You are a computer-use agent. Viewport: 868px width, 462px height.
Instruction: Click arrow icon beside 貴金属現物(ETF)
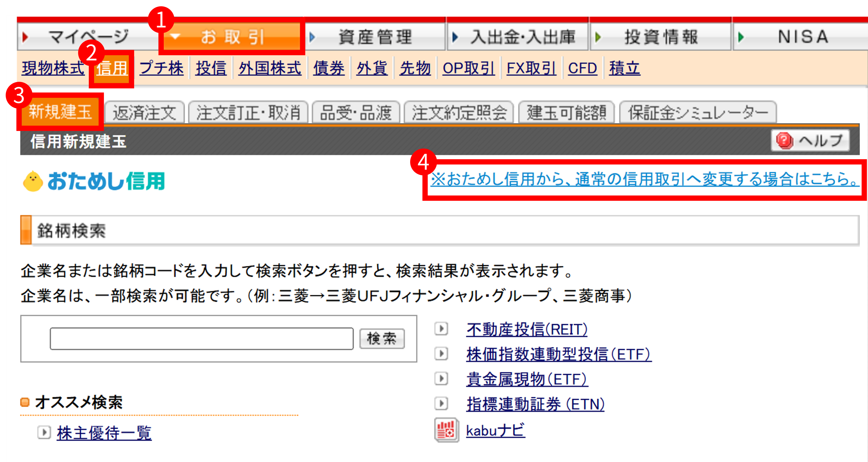click(441, 378)
